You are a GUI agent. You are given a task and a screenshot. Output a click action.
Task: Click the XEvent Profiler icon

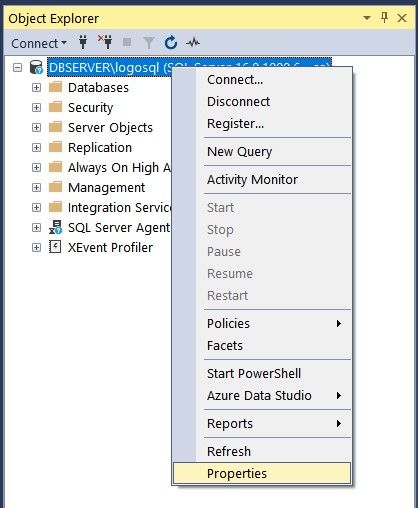click(55, 247)
